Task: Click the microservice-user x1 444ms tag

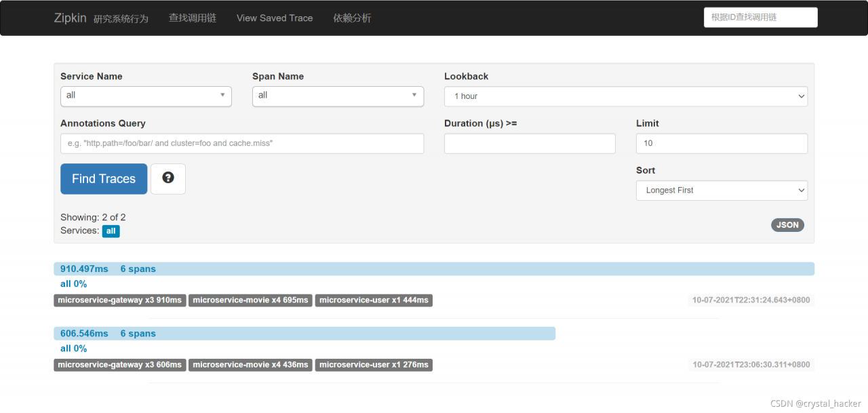Action: (374, 300)
